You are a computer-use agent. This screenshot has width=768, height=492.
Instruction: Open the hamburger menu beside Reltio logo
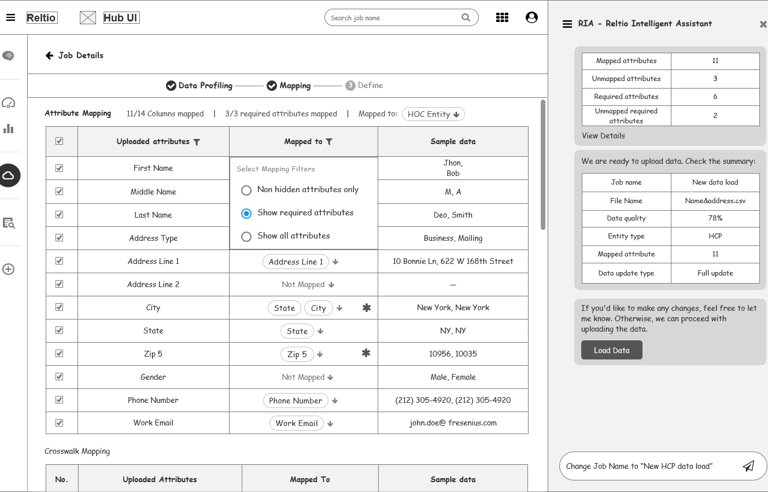pyautogui.click(x=11, y=17)
